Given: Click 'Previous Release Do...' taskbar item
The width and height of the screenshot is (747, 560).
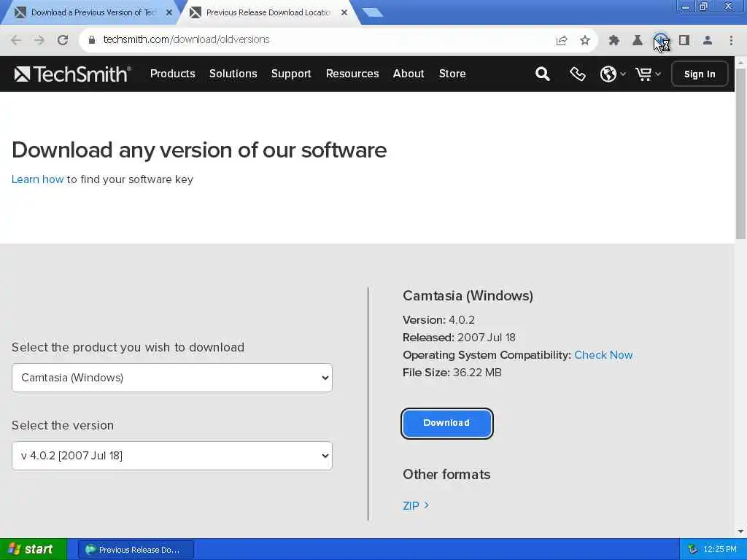Looking at the screenshot, I should 136,550.
